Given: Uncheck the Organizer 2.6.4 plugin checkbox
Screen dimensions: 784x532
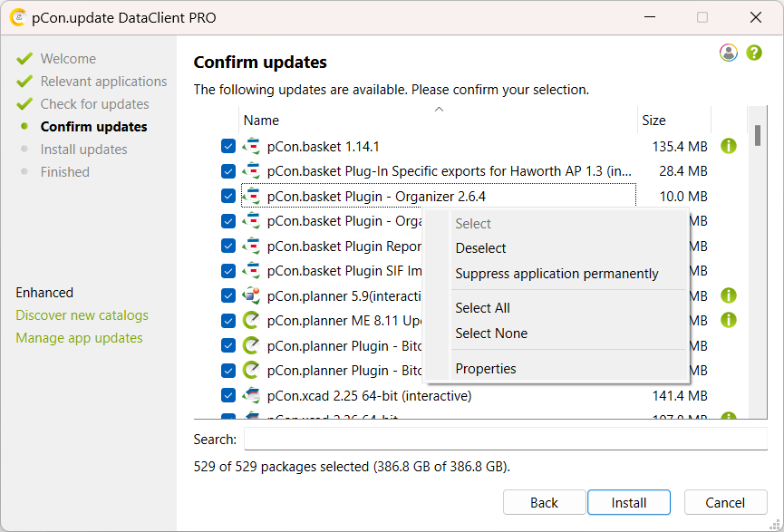Looking at the screenshot, I should tap(228, 196).
